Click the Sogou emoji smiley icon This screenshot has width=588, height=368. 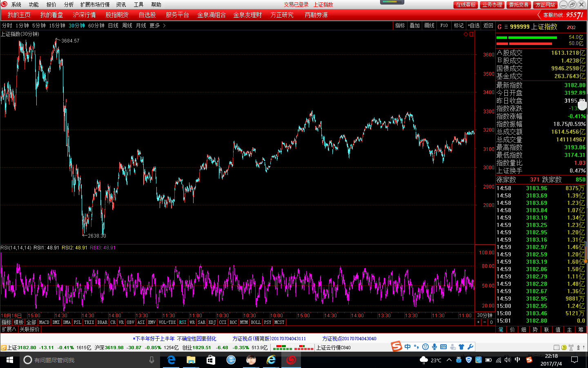pos(425,347)
